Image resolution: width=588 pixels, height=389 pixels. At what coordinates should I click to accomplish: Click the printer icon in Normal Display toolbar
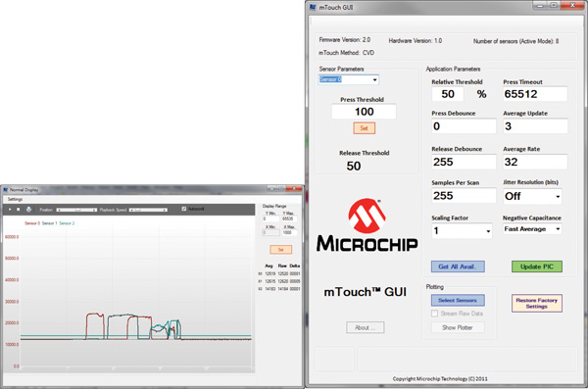click(x=28, y=210)
